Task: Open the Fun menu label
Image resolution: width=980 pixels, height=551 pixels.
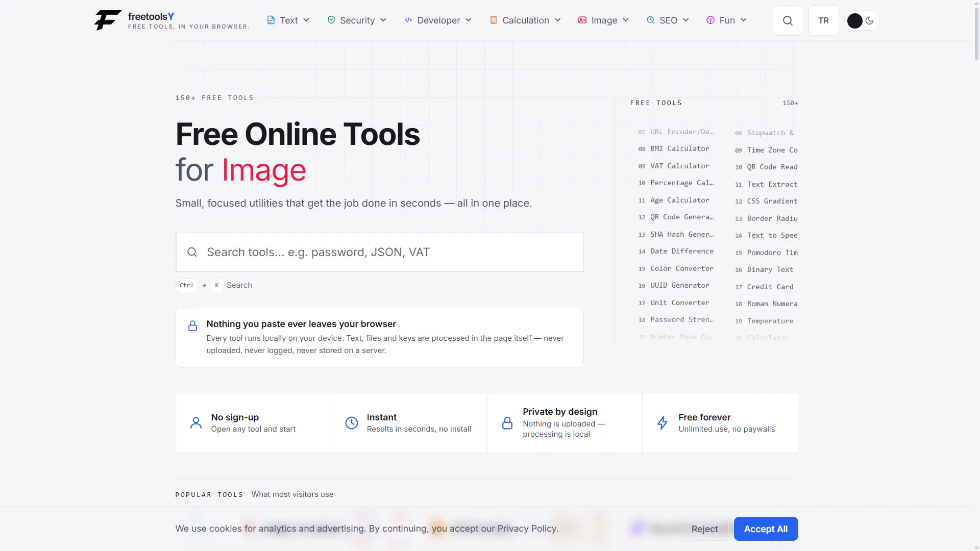Action: 727,20
